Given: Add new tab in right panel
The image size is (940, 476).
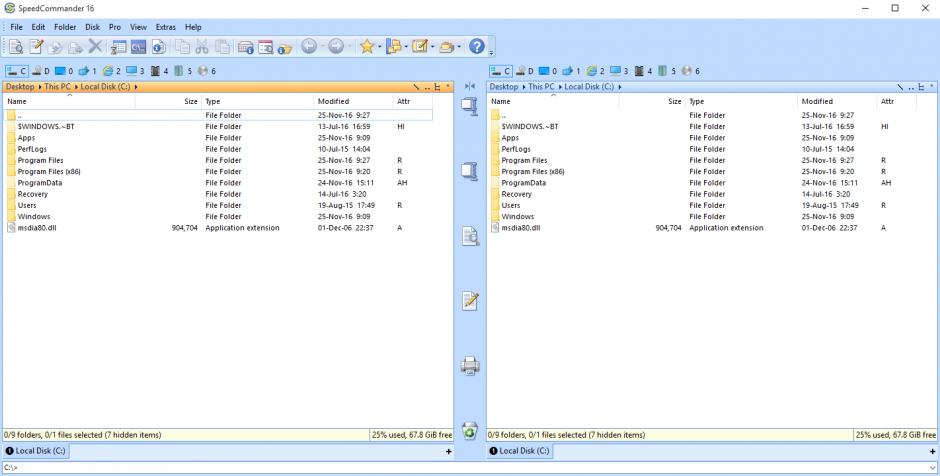Looking at the screenshot, I should 932,451.
